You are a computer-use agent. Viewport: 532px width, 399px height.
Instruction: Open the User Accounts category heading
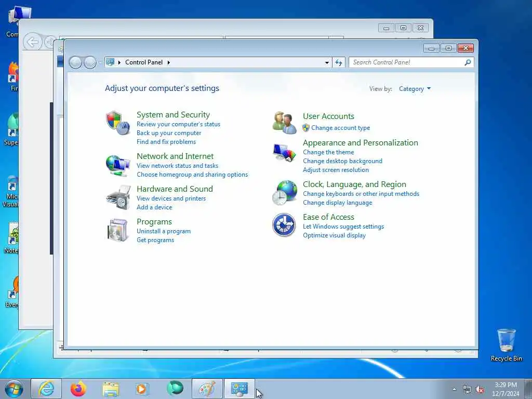(328, 116)
